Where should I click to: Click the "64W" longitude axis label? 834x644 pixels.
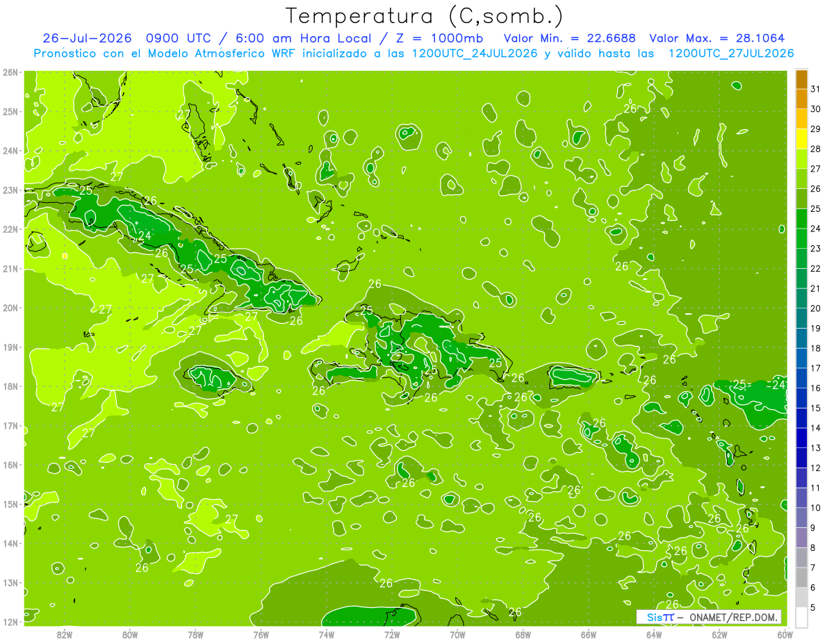(654, 634)
